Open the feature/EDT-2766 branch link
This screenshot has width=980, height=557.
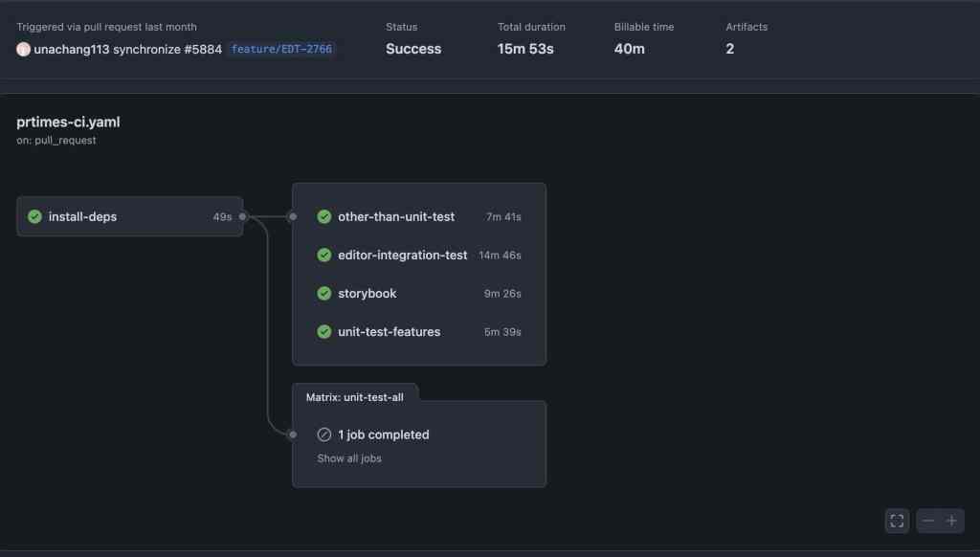[281, 49]
